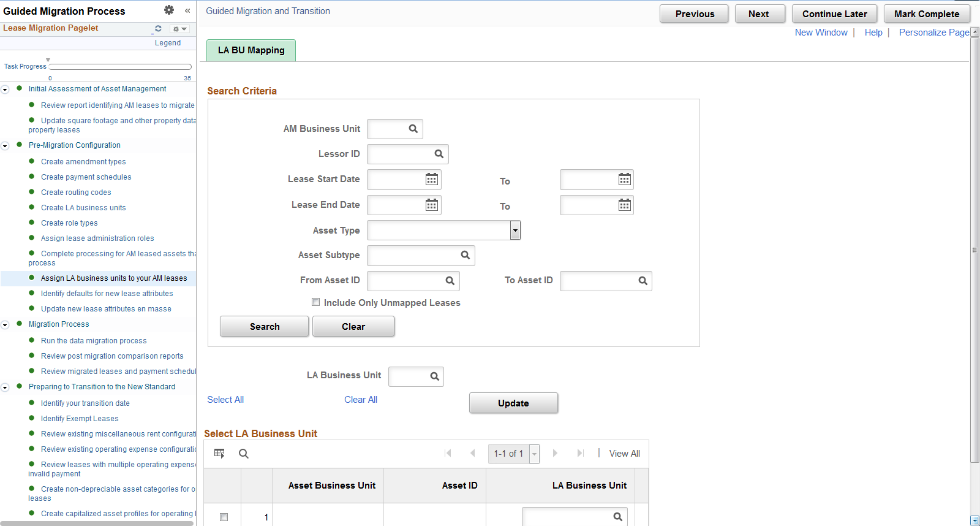This screenshot has height=526, width=980.
Task: Open the Asset Type dropdown
Action: pyautogui.click(x=516, y=231)
